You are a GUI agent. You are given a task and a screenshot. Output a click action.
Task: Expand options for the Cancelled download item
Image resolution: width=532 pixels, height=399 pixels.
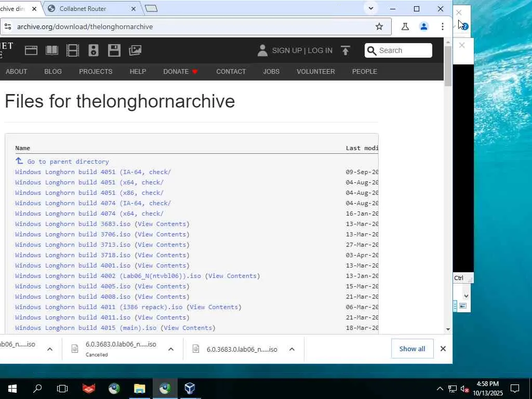pyautogui.click(x=171, y=349)
